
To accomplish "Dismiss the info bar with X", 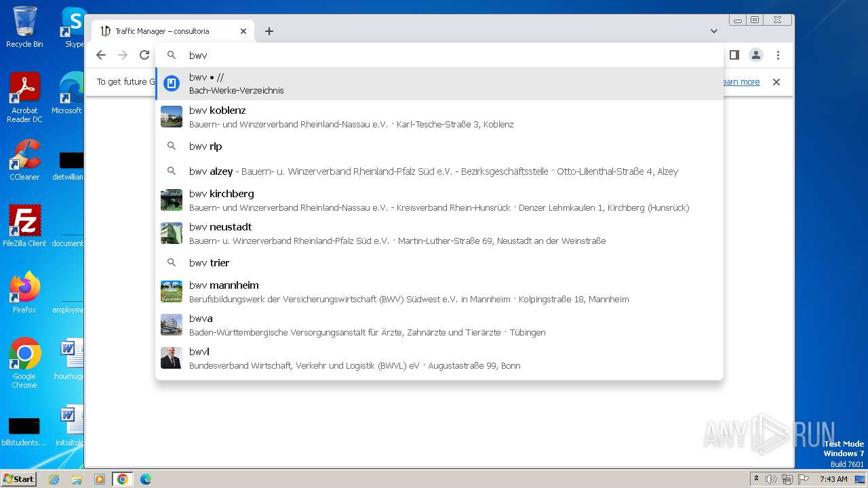I will coord(776,82).
